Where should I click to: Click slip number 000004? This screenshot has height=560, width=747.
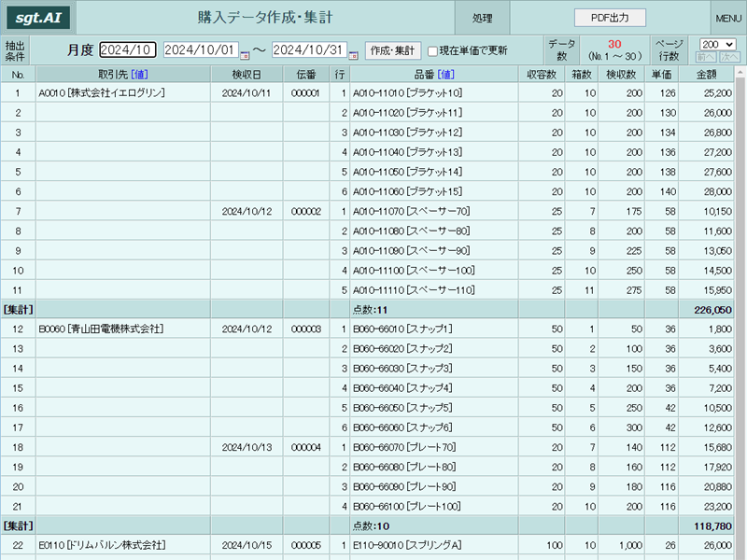pyautogui.click(x=306, y=448)
